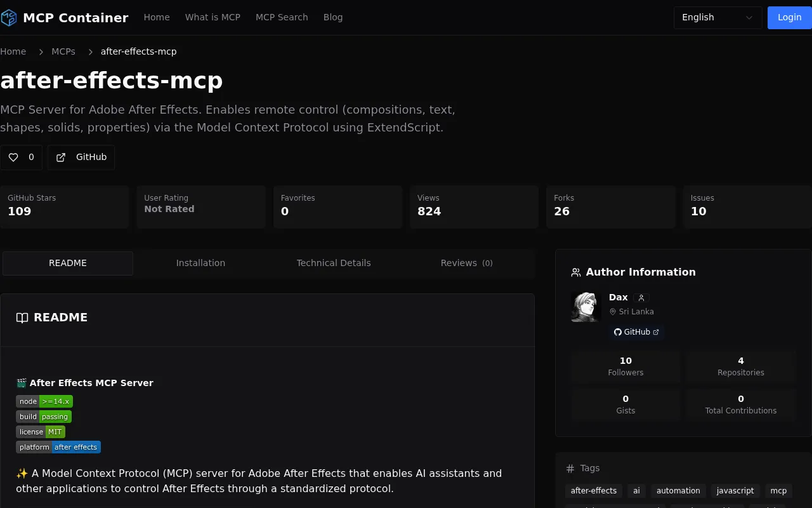
Task: Open the Blog nav item
Action: pyautogui.click(x=333, y=18)
